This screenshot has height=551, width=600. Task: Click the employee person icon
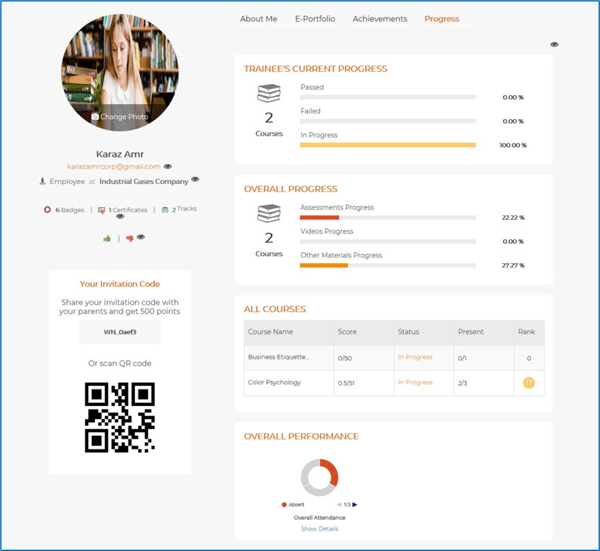[42, 181]
